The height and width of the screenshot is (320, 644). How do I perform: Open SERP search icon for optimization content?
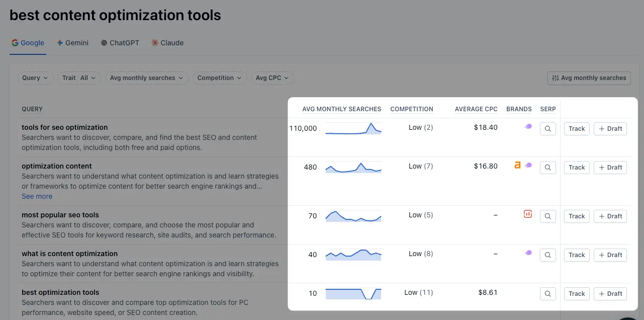pyautogui.click(x=548, y=168)
